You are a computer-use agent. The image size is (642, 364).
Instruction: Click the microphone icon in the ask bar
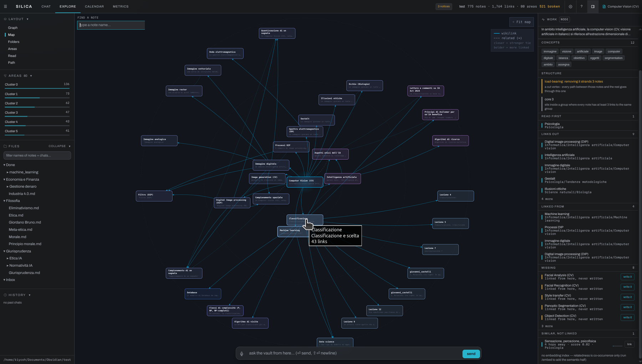[x=241, y=354]
